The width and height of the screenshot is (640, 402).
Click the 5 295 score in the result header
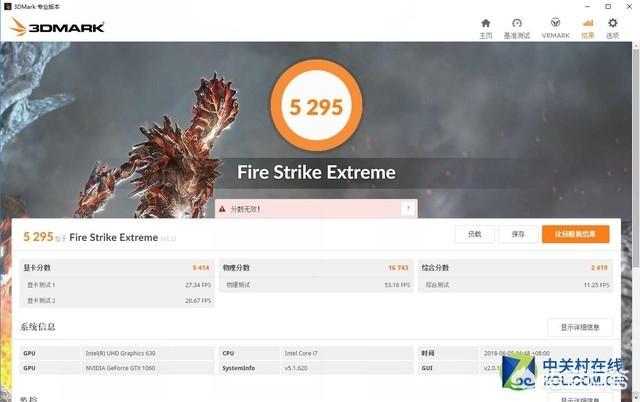click(x=38, y=237)
